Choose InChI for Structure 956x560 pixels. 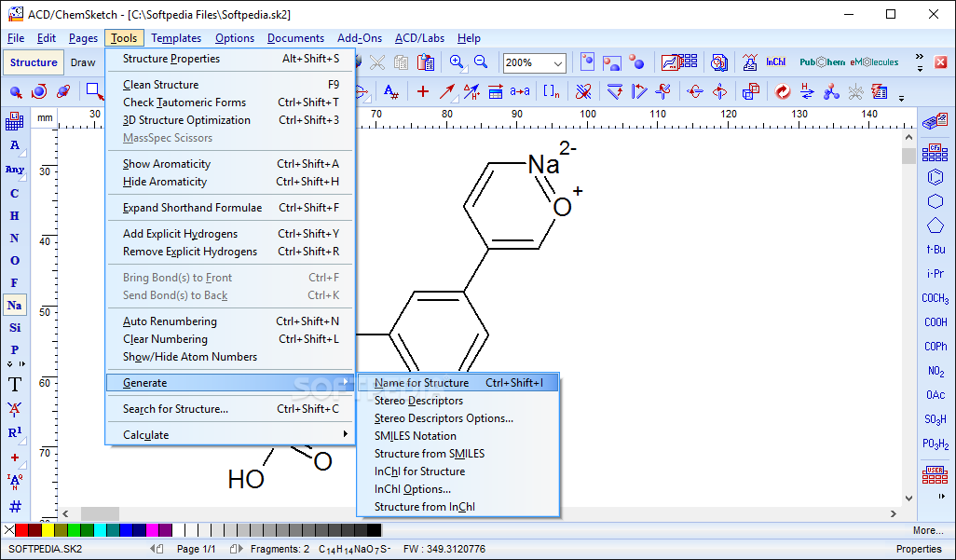[458, 471]
